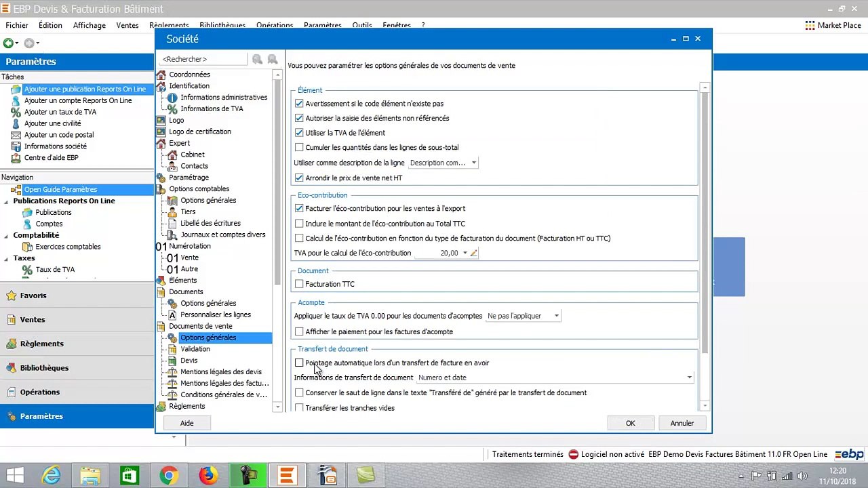Screen dimensions: 868x488
Task: Click the Opérations icon in the navigation panel
Action: click(11, 392)
